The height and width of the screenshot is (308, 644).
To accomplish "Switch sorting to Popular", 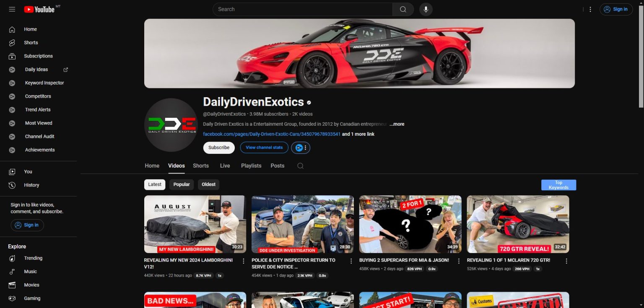I will pos(181,184).
